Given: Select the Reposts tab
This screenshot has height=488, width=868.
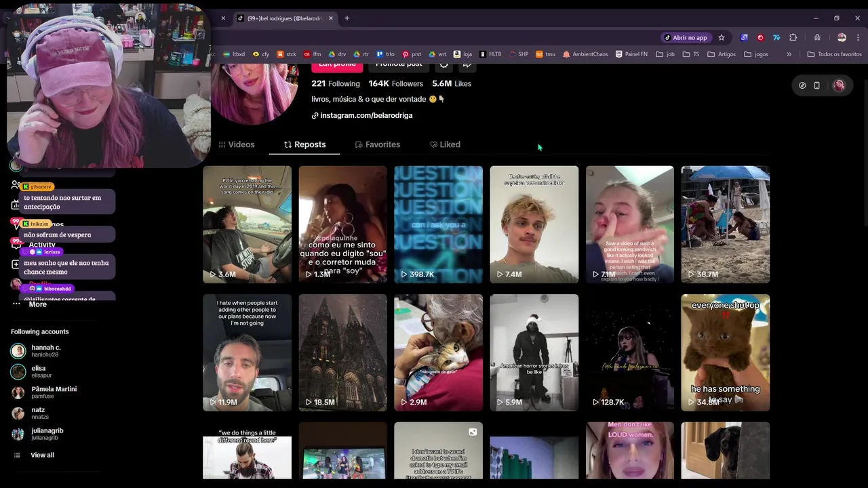Looking at the screenshot, I should pos(304,144).
